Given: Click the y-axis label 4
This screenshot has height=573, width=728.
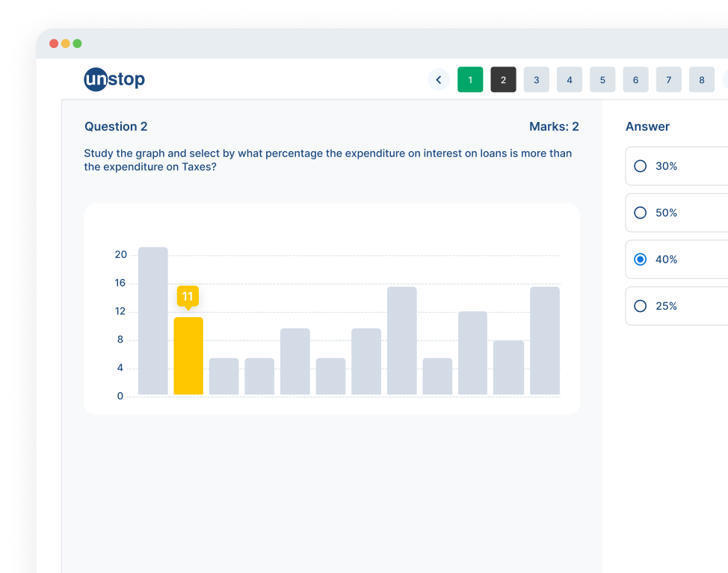Looking at the screenshot, I should coord(120,368).
